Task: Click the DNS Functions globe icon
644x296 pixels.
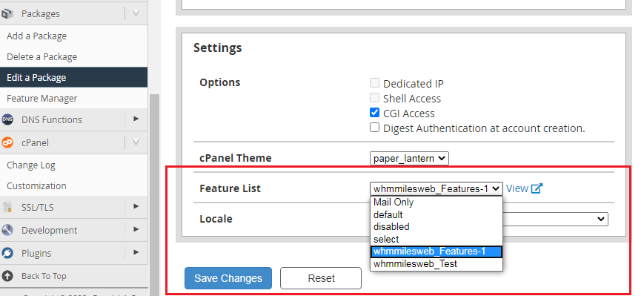Action: pos(7,119)
